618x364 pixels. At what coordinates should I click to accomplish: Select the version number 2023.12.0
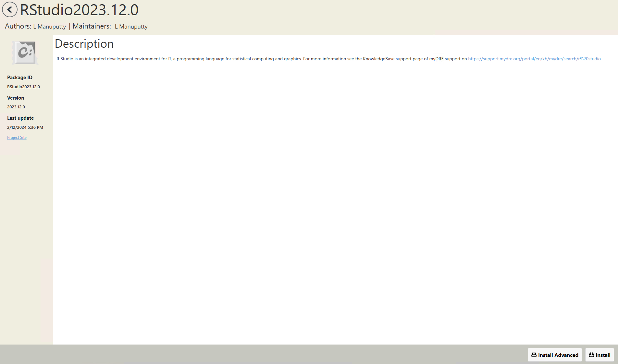(16, 107)
